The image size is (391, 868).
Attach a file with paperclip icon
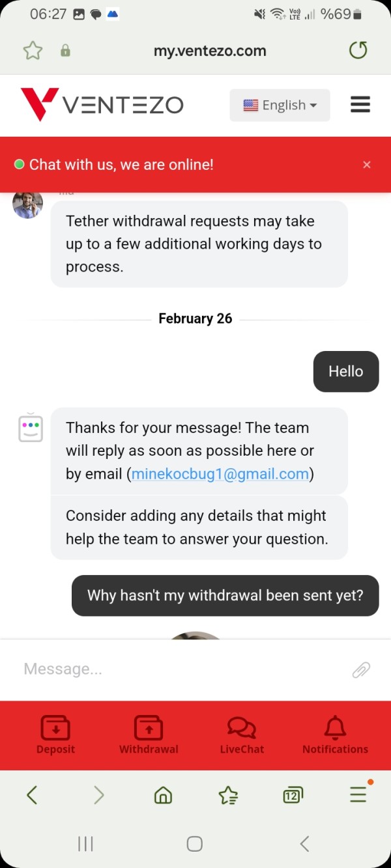click(361, 669)
